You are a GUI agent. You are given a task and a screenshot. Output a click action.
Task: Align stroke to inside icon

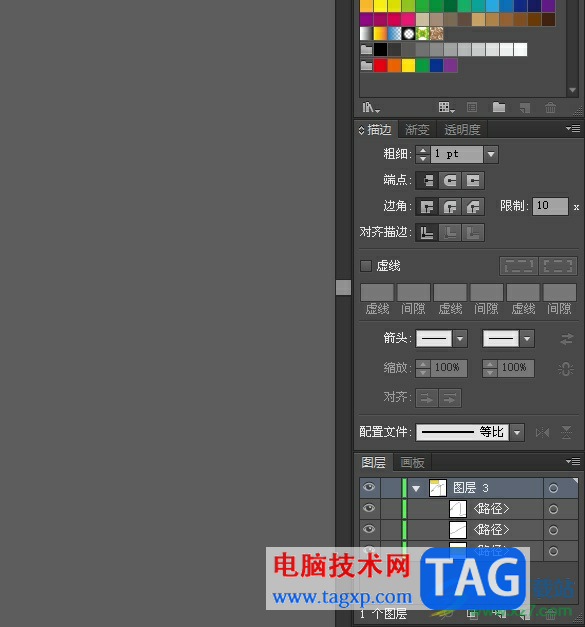(x=450, y=233)
